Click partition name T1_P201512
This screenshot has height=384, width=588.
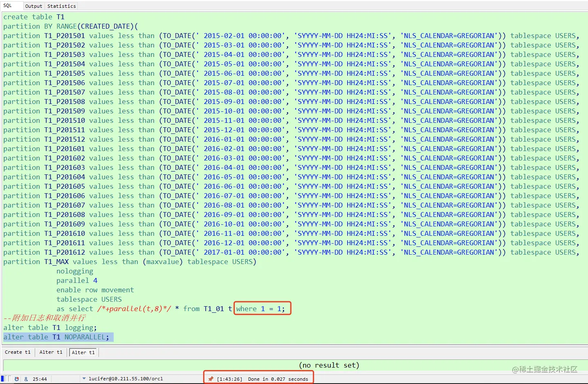(x=65, y=139)
